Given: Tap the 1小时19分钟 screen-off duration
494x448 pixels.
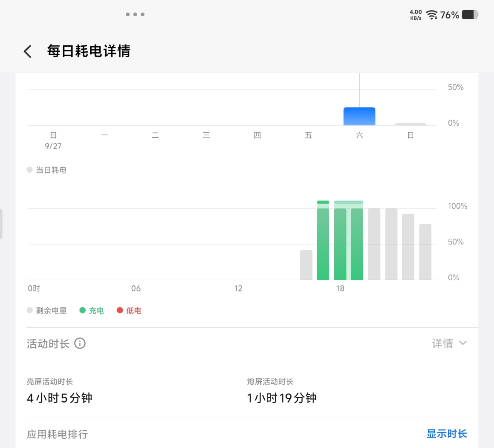Looking at the screenshot, I should tap(282, 398).
